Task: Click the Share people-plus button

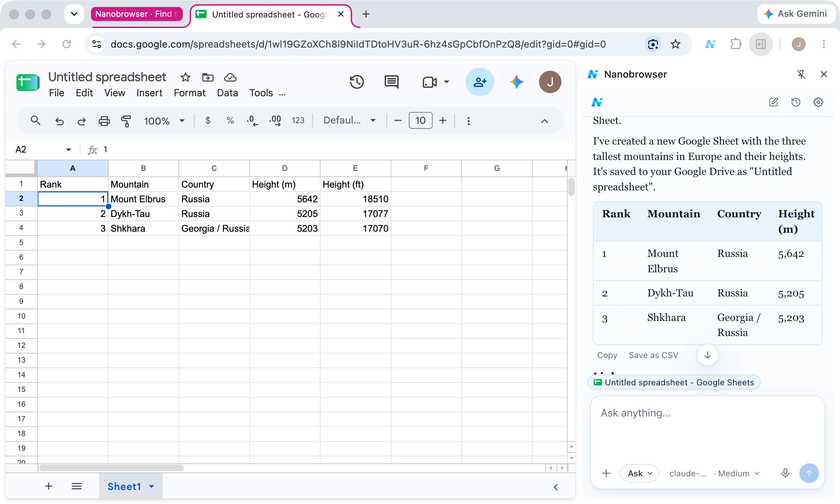Action: [479, 82]
